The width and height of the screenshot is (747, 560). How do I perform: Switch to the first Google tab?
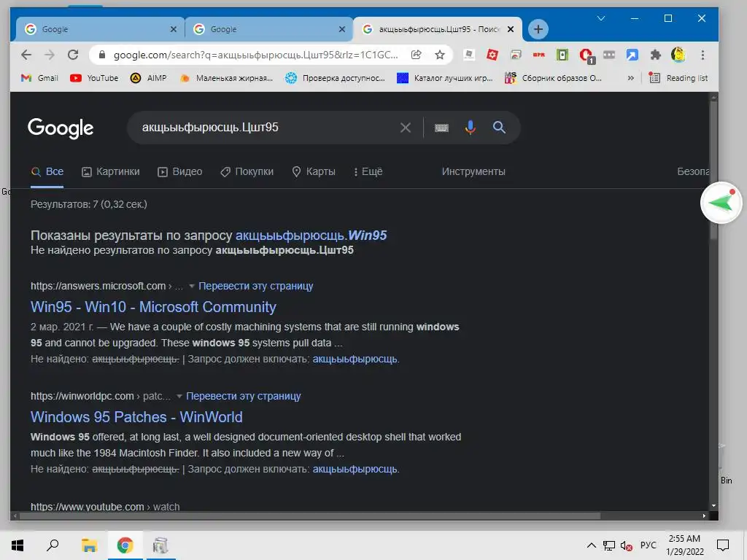point(100,29)
